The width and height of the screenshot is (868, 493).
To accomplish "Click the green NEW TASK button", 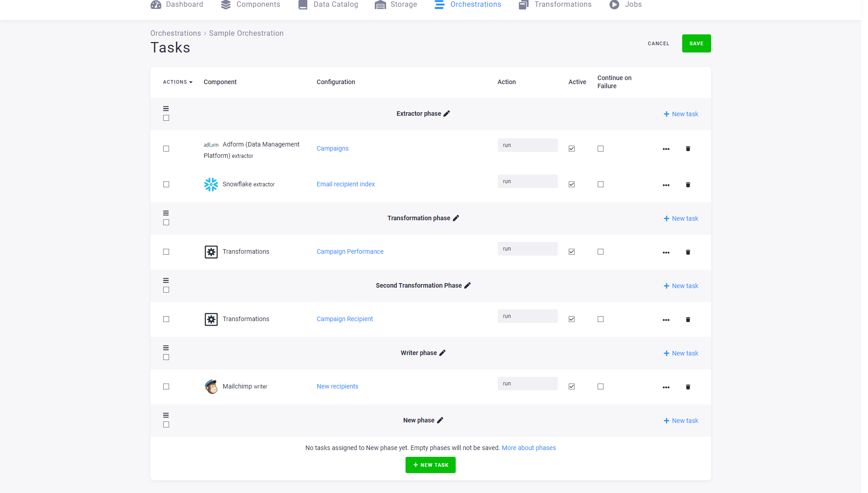I will [x=430, y=465].
